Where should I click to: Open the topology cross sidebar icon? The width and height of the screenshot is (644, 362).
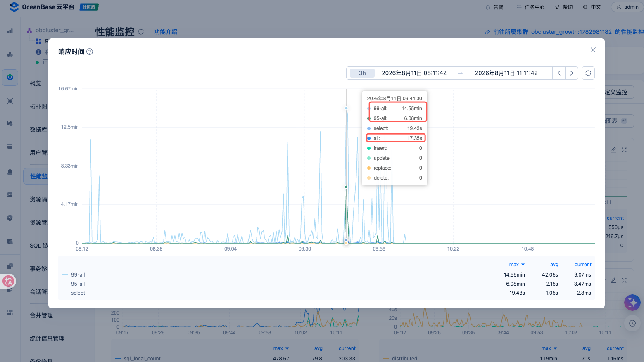tap(10, 101)
